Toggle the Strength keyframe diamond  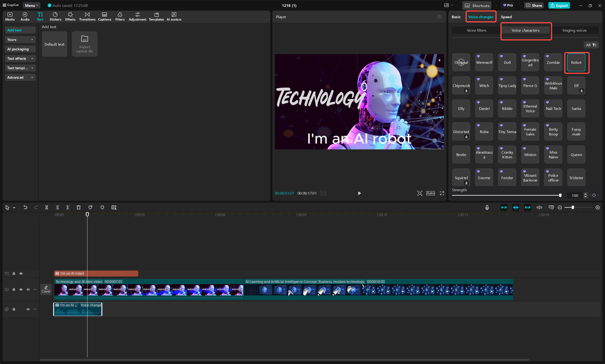point(594,195)
